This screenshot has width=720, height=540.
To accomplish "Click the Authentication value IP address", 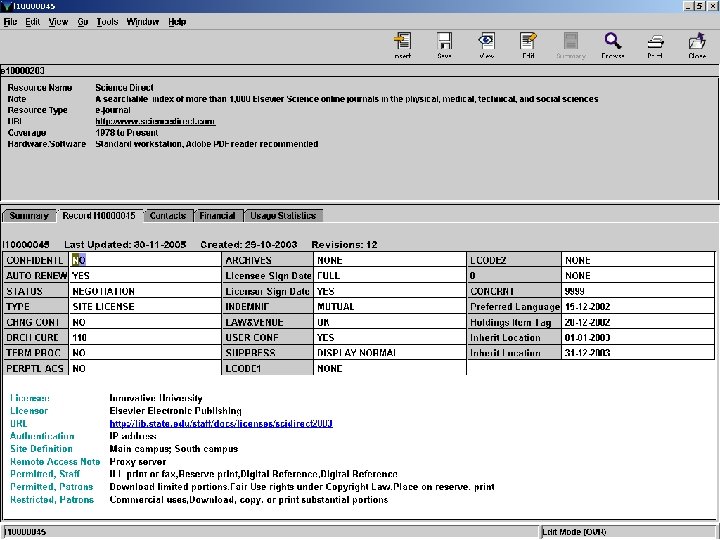I will (x=133, y=436).
